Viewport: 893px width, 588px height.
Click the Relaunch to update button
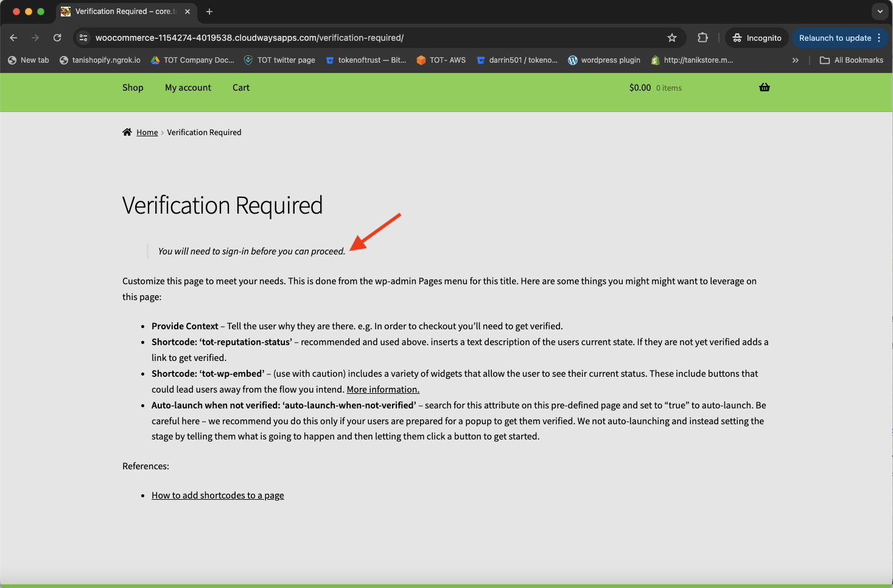coord(835,38)
